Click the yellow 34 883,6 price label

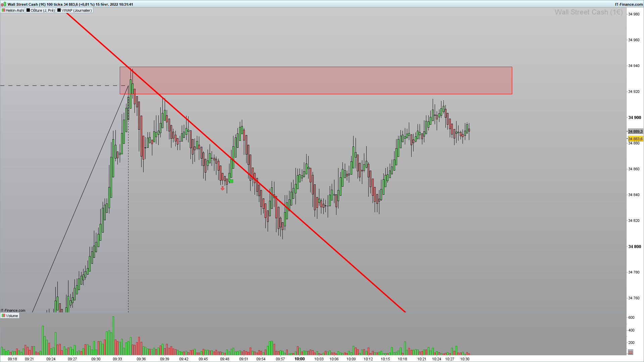pos(635,139)
